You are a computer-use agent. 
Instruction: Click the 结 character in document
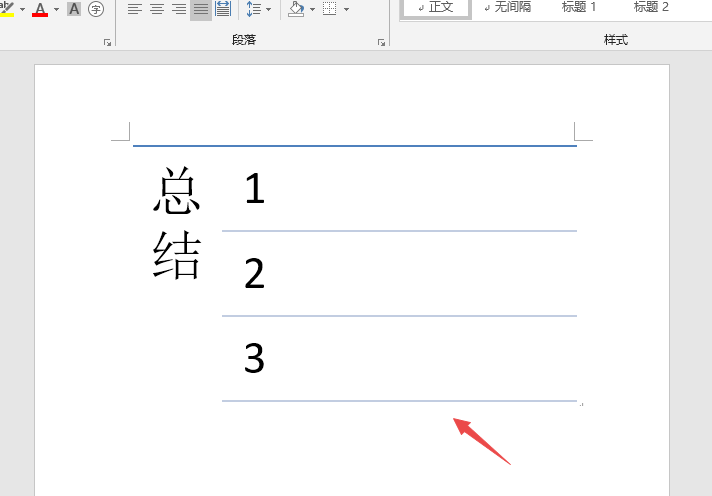(x=177, y=255)
